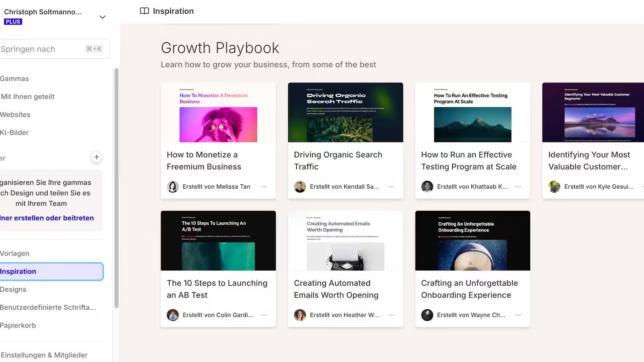
Task: Open three-dot menu on Automated Emails card
Action: (x=391, y=315)
